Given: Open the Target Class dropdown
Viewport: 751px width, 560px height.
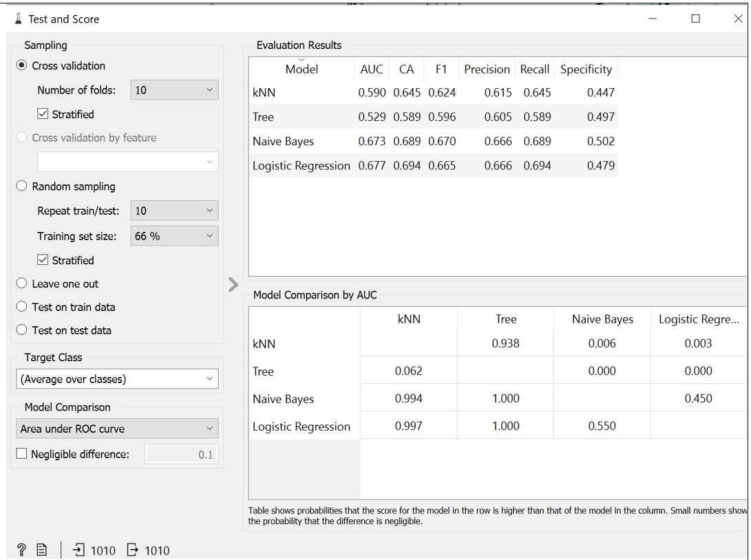Looking at the screenshot, I should point(117,378).
